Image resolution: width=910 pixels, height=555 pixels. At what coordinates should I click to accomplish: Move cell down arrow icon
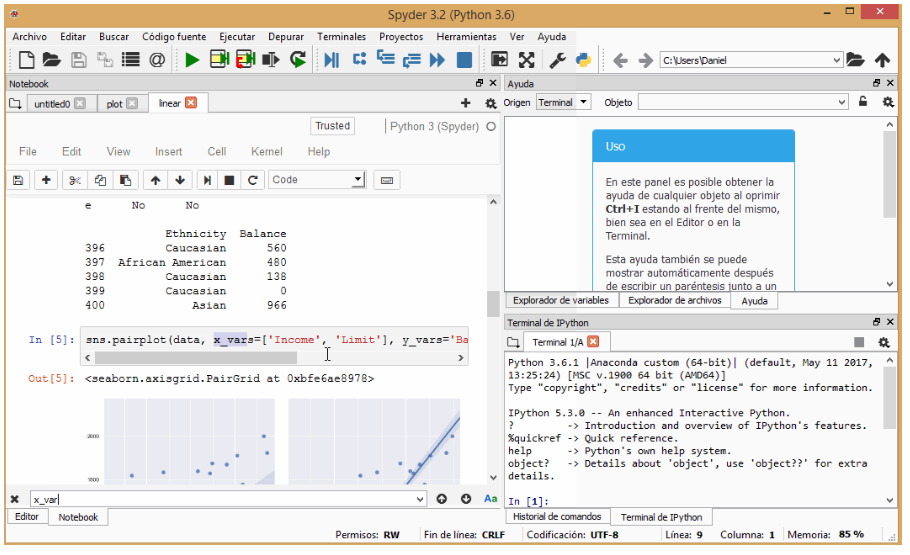pyautogui.click(x=180, y=180)
